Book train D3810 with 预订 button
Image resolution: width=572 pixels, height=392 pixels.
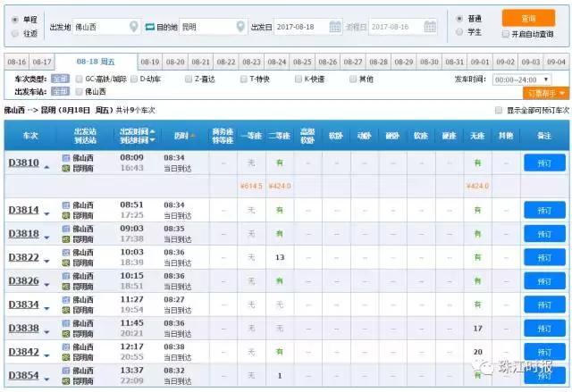click(x=544, y=163)
